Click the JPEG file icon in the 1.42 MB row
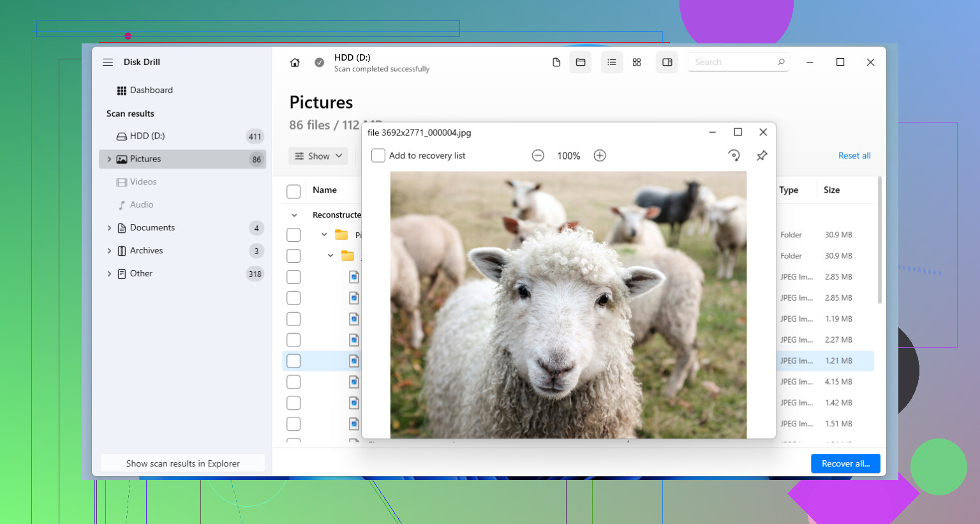 pyautogui.click(x=354, y=403)
